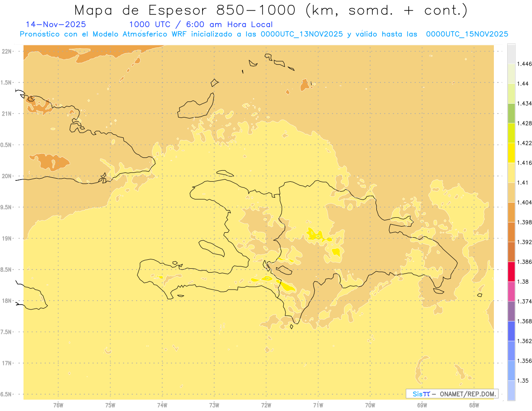The width and height of the screenshot is (532, 411).
Task: Click the green swatch between 1.434 and 1.428
Action: [x=511, y=113]
